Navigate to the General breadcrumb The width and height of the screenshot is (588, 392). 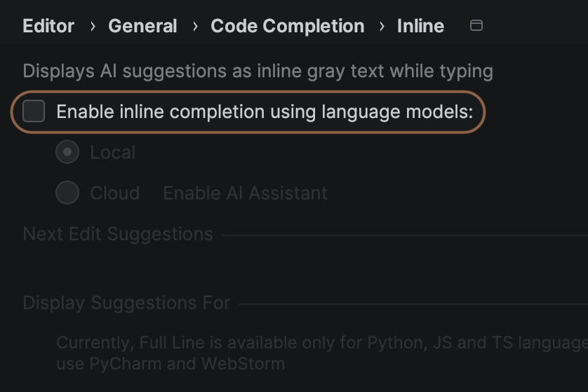point(142,26)
